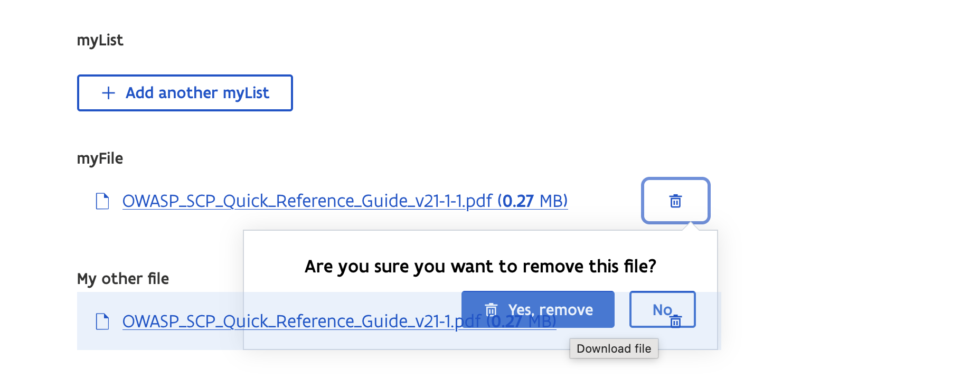
Task: Confirm removal with Yes, remove
Action: coord(538,309)
